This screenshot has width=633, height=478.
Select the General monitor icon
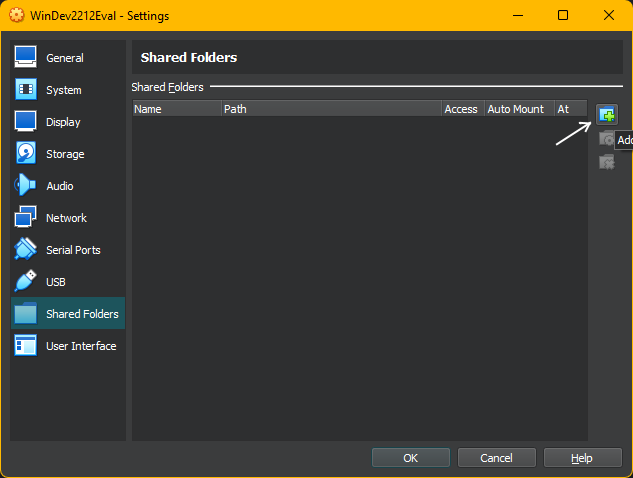pyautogui.click(x=26, y=57)
